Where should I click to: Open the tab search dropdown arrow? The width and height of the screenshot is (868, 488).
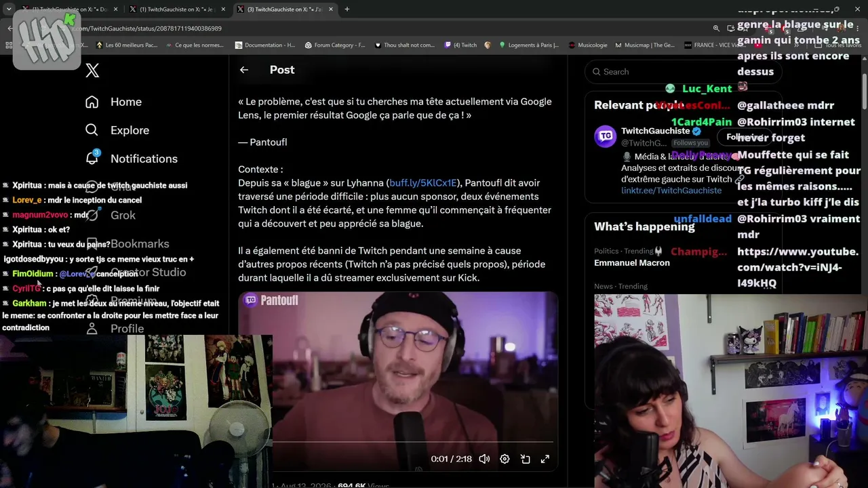pyautogui.click(x=8, y=9)
